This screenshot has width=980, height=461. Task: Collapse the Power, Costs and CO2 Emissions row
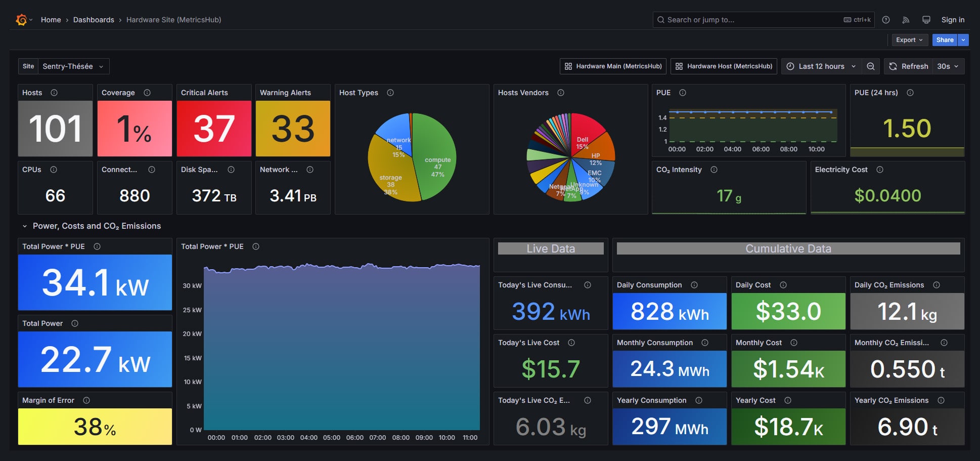click(24, 226)
